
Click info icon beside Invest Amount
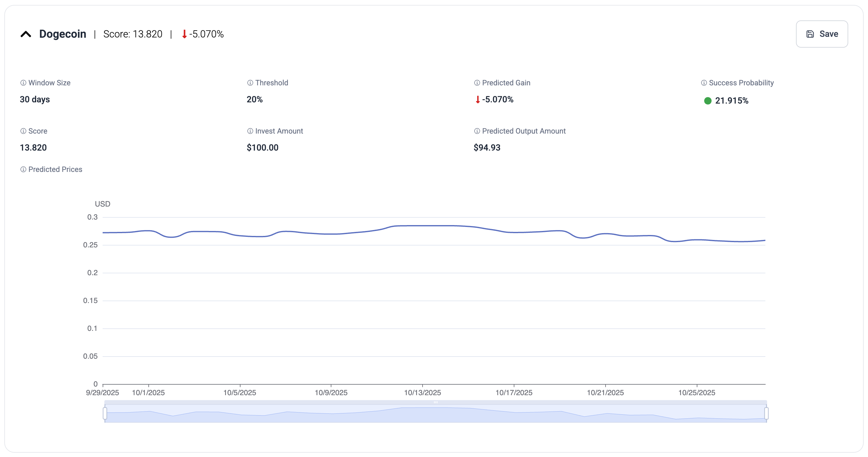tap(250, 131)
